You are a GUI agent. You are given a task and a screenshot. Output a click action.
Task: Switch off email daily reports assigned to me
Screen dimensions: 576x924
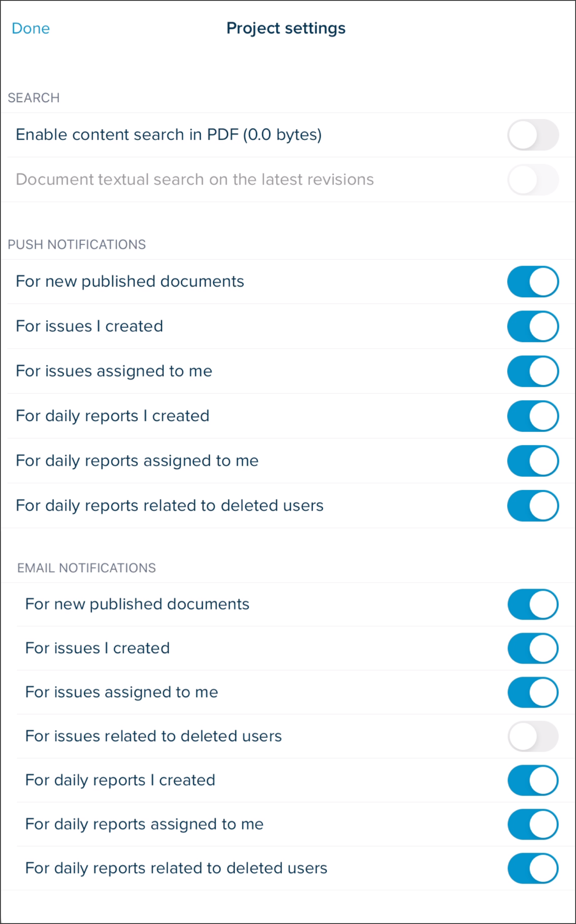coord(533,824)
